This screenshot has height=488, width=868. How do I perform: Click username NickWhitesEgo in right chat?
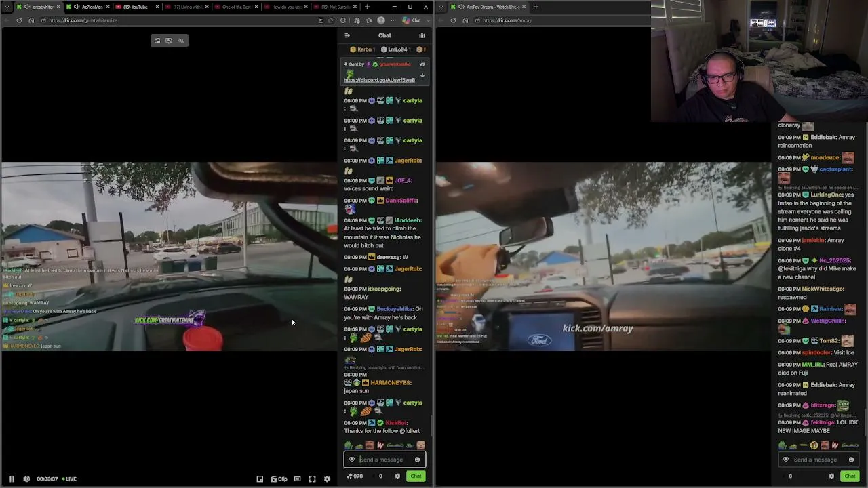tap(823, 289)
